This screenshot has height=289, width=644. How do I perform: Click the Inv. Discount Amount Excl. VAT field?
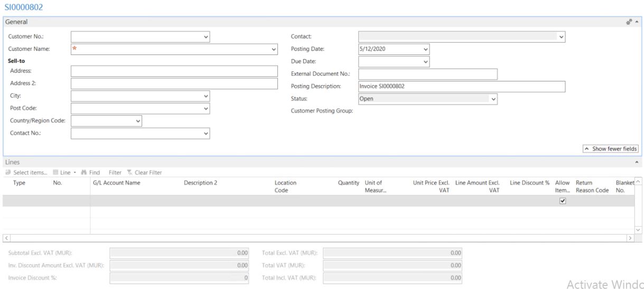click(x=179, y=265)
